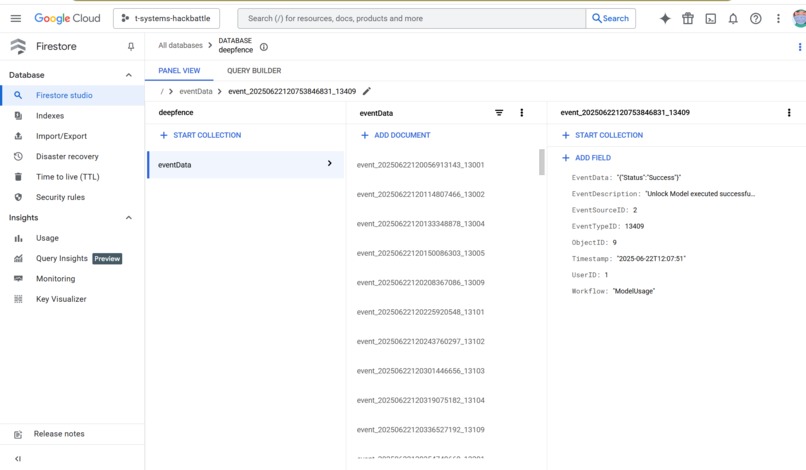Select document event_20250622120319075182_13104
Image resolution: width=806 pixels, height=470 pixels.
420,400
